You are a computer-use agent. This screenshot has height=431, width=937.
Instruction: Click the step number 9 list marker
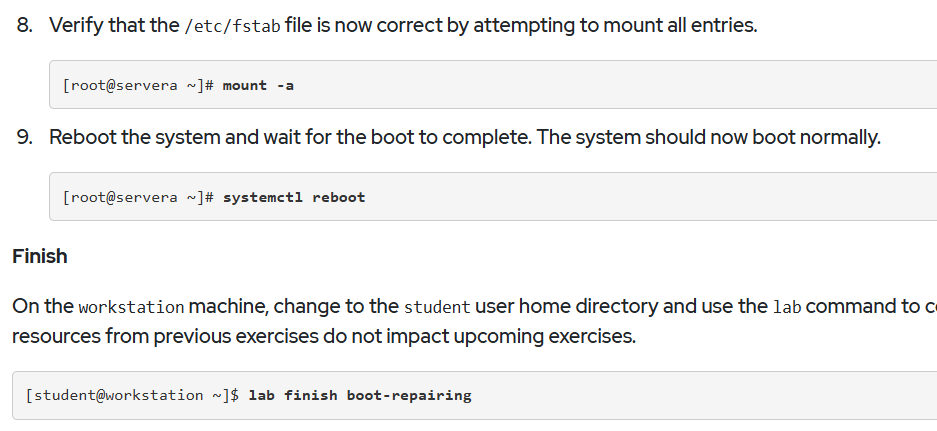point(25,137)
